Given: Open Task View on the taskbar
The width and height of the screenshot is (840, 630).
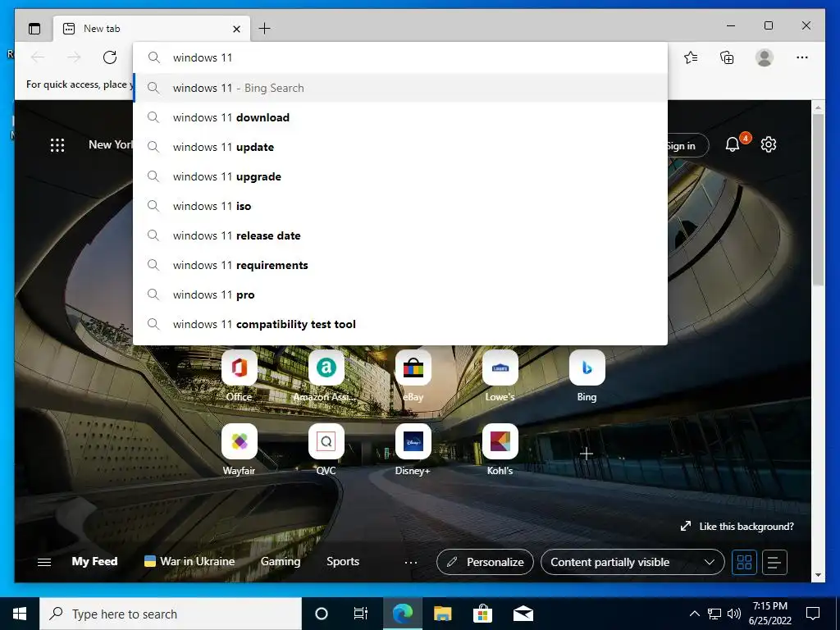Looking at the screenshot, I should tap(361, 614).
